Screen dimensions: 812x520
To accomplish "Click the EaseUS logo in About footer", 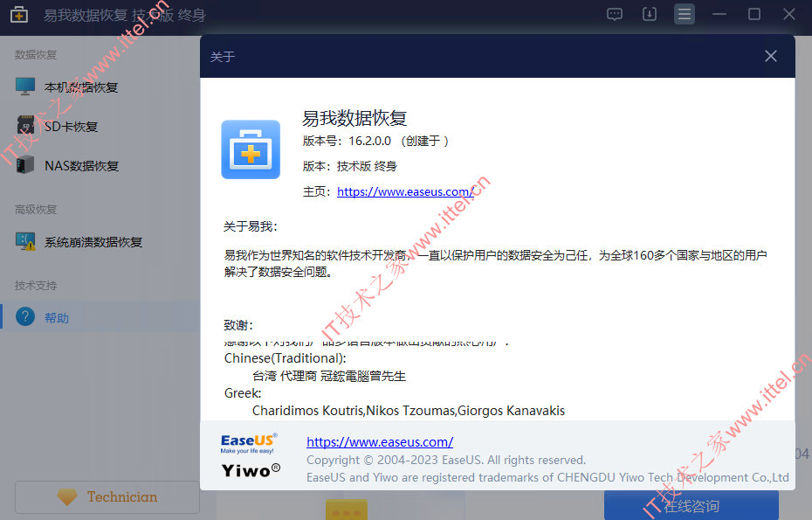I will tap(249, 444).
